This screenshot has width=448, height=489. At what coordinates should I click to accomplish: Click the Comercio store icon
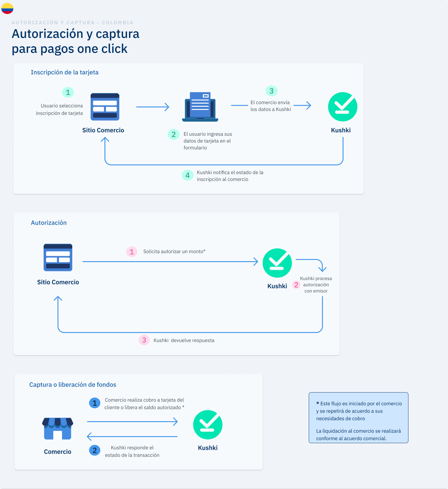[58, 429]
